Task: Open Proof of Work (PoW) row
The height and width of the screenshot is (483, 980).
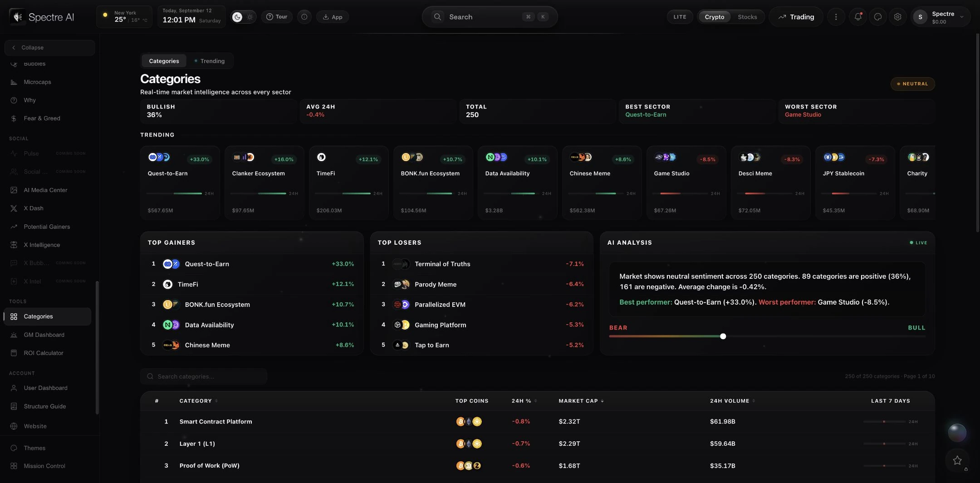Action: [537, 466]
